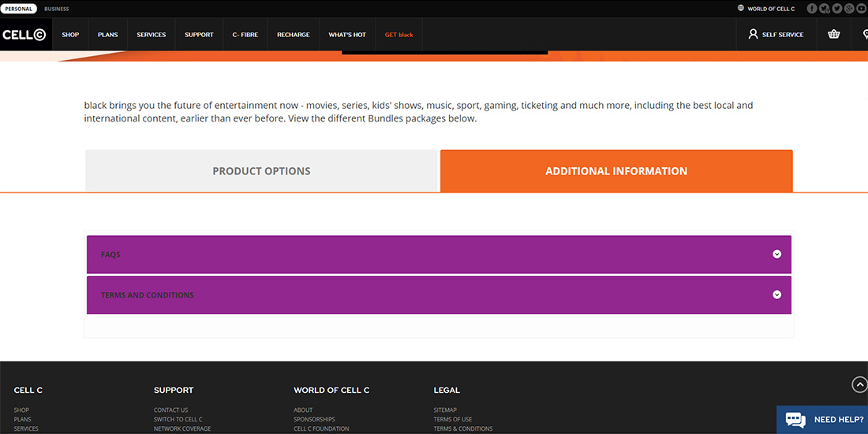Switch to Personal site mode
Screen dimensions: 868x434
(x=19, y=9)
